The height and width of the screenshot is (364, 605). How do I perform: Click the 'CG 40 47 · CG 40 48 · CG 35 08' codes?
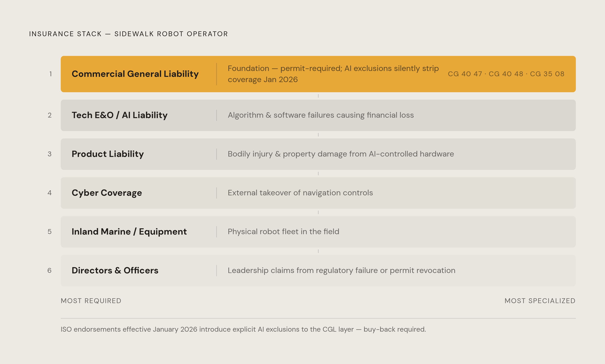pyautogui.click(x=506, y=74)
